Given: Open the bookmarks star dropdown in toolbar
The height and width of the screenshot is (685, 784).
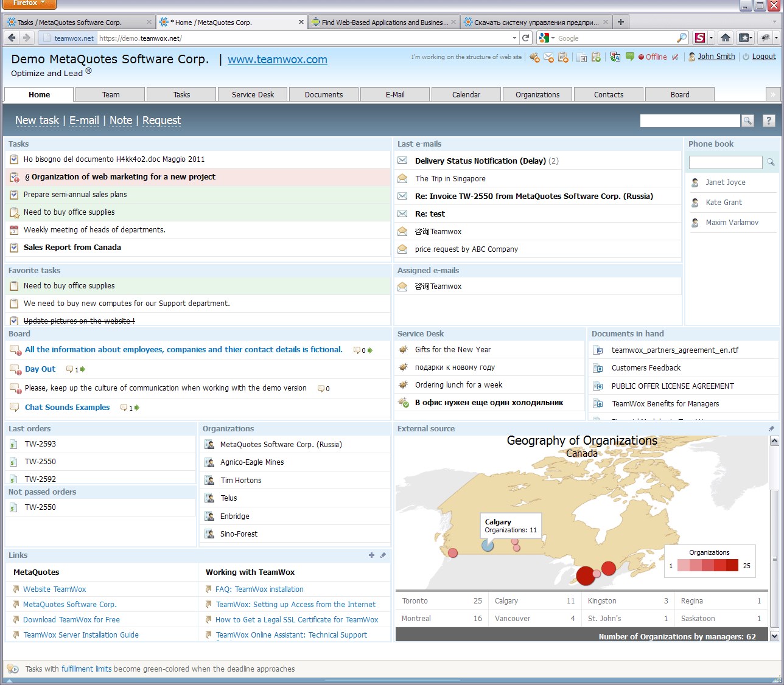Looking at the screenshot, I should pyautogui.click(x=746, y=38).
